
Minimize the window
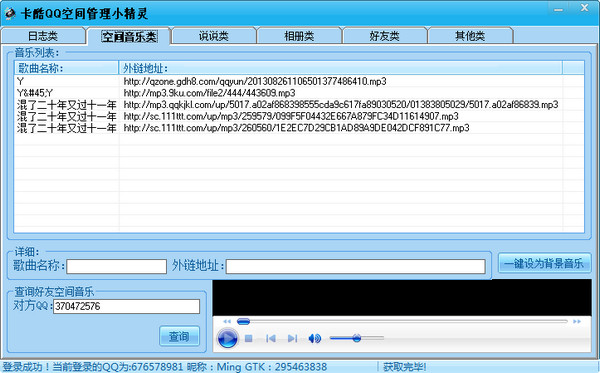point(558,8)
